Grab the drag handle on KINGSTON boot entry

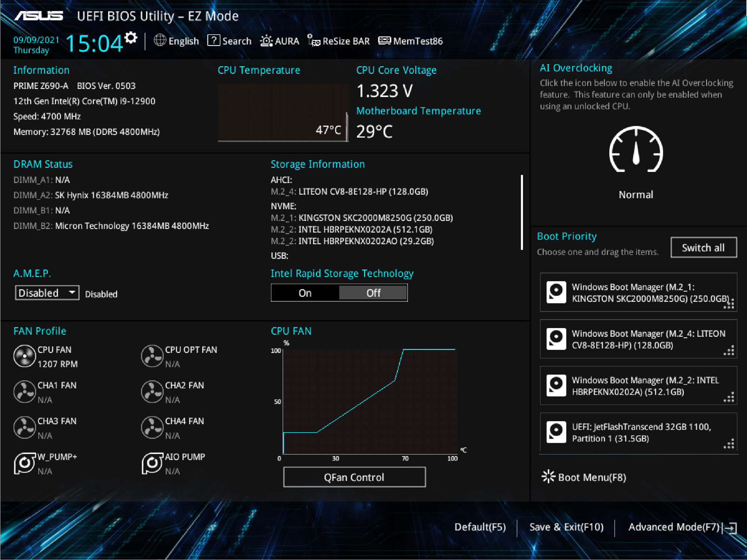729,304
